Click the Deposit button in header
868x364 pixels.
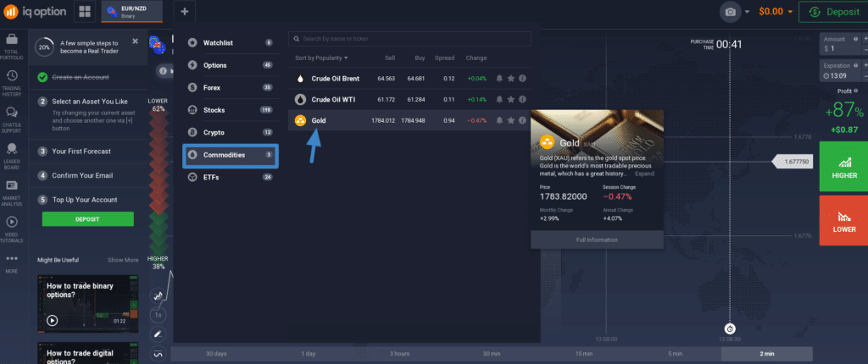coord(833,12)
